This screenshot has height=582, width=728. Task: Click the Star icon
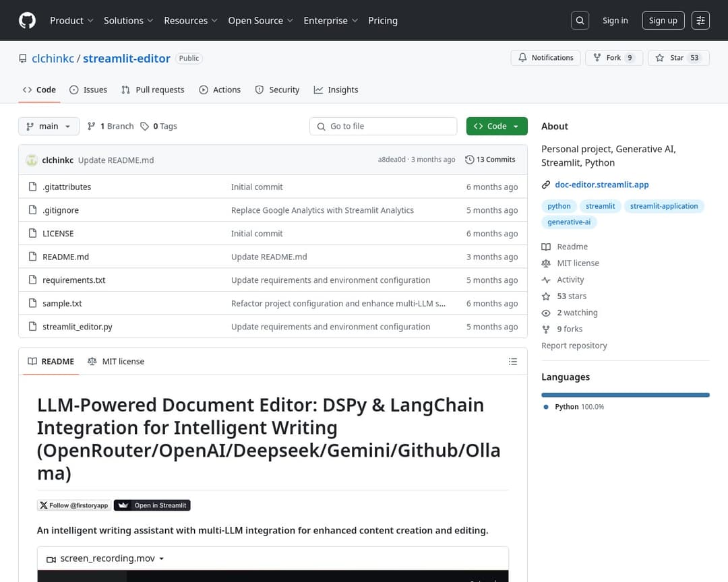click(x=659, y=57)
